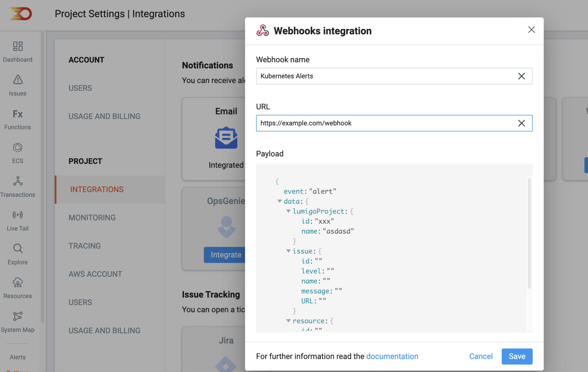
Task: Open the Resources cloud icon
Action: click(18, 282)
